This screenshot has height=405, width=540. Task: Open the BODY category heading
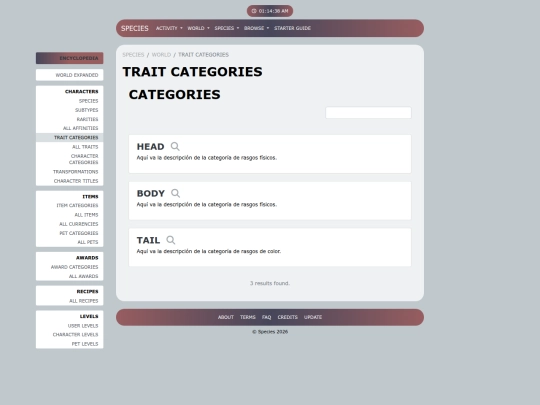click(x=151, y=194)
